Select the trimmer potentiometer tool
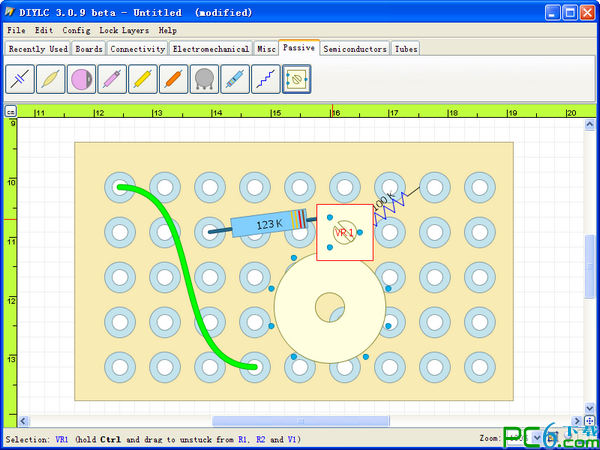 point(296,79)
